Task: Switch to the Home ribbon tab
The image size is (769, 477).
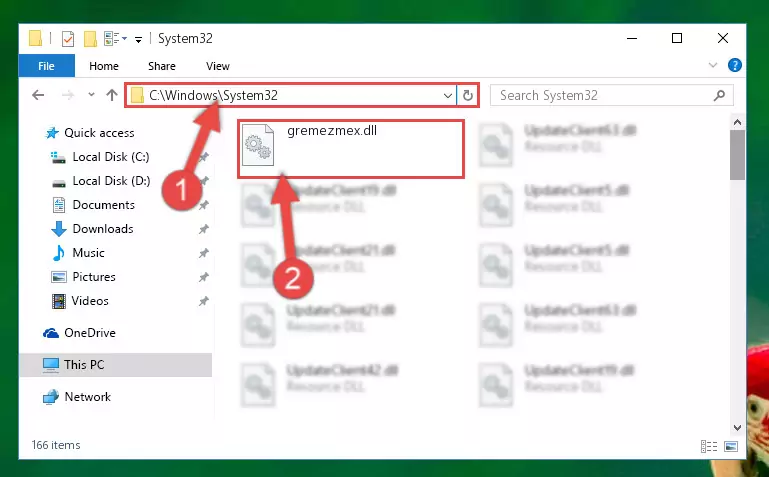Action: 103,66
